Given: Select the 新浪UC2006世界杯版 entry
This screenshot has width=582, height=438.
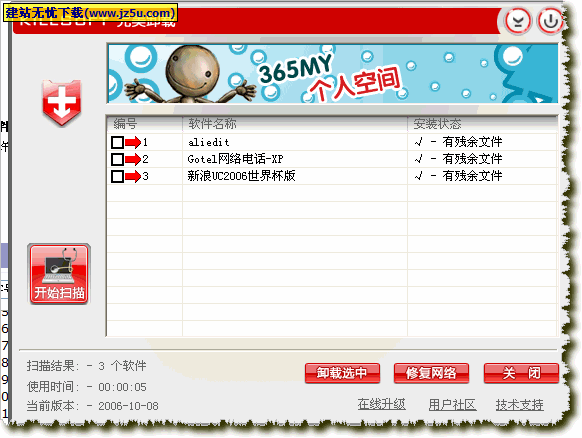Looking at the screenshot, I should [241, 176].
